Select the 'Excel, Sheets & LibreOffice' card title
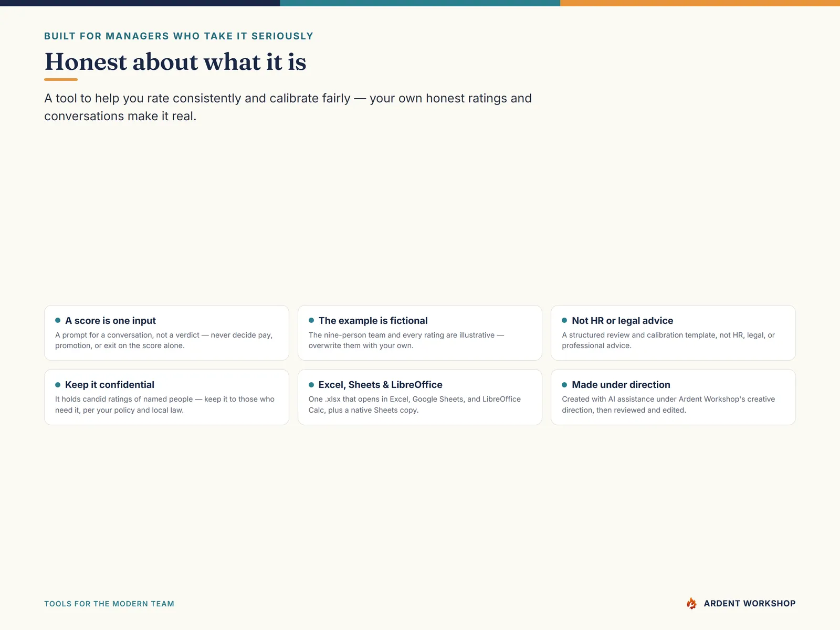Viewport: 840px width, 630px height. point(380,384)
